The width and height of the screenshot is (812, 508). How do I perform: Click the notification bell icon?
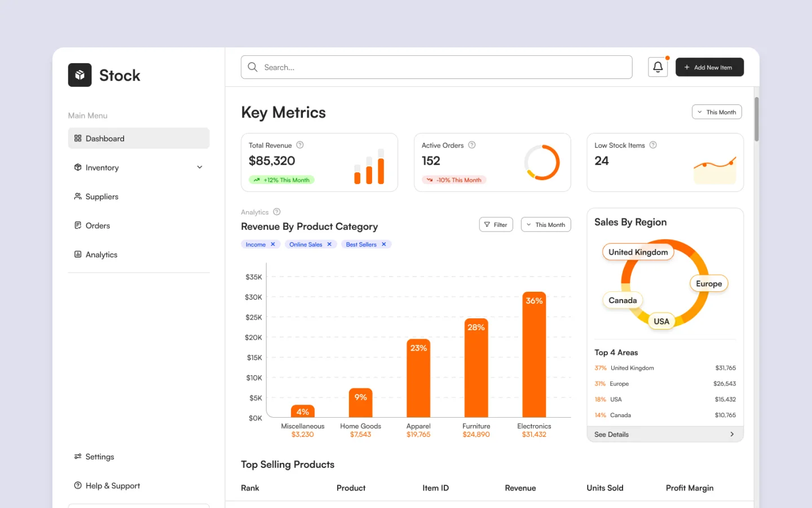[657, 67]
